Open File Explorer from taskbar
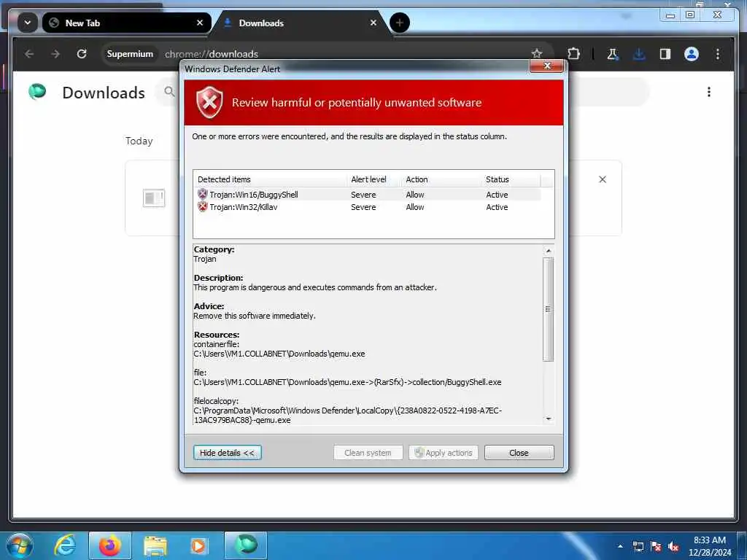This screenshot has height=560, width=747. [x=155, y=545]
